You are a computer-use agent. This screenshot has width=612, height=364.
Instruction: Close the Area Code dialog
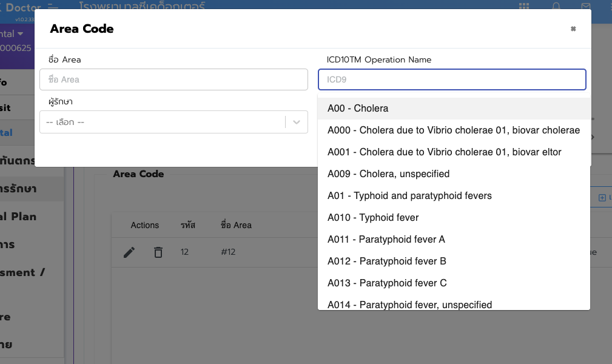[573, 29]
